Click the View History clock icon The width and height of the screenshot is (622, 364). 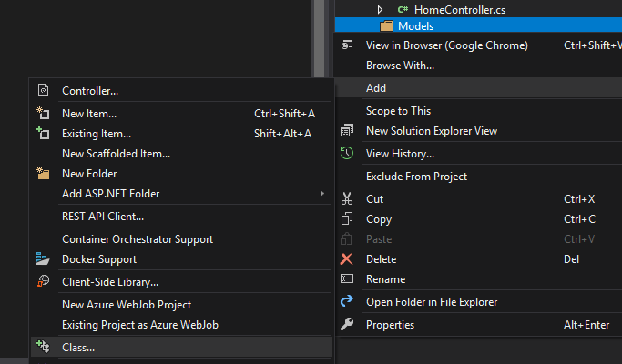[347, 153]
